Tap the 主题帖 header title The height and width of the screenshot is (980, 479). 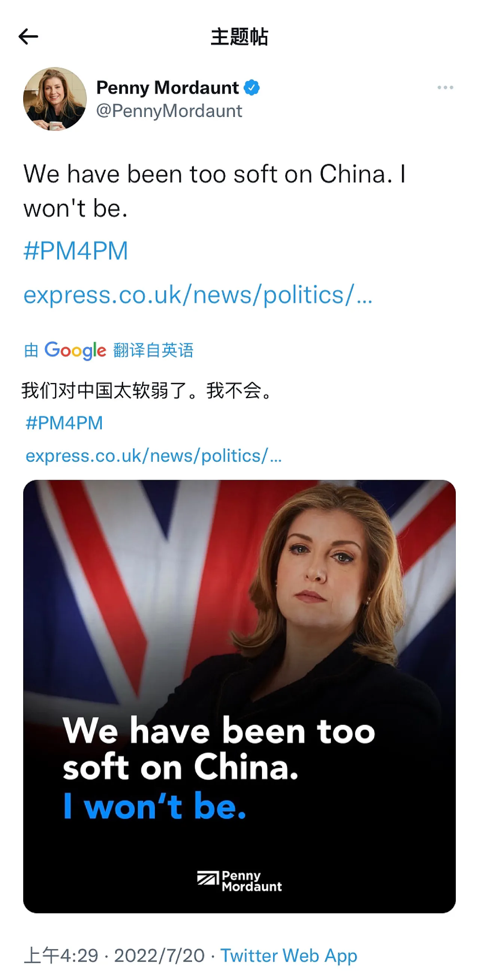239,37
